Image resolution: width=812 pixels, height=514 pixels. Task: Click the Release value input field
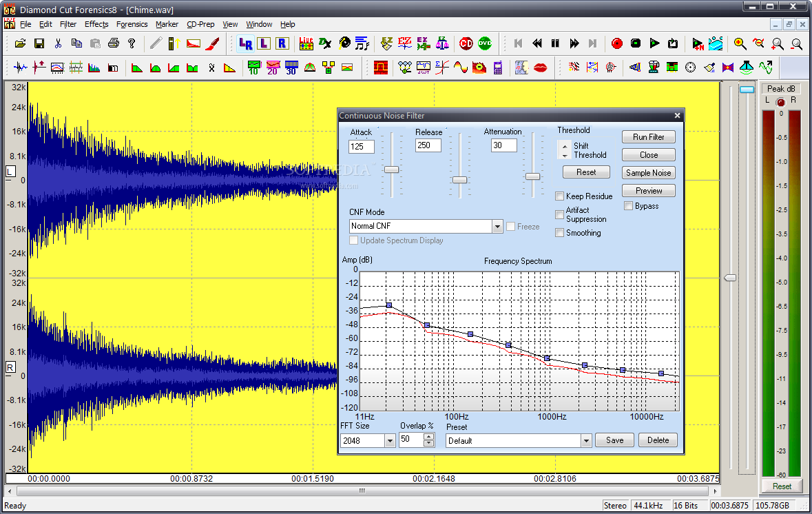tap(428, 145)
